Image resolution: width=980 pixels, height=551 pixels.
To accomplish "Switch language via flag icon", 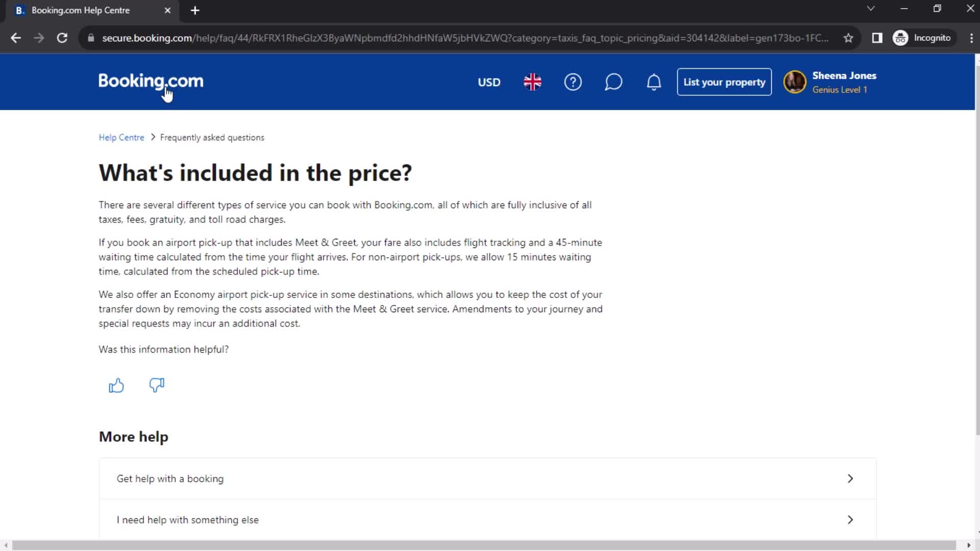I will (532, 82).
